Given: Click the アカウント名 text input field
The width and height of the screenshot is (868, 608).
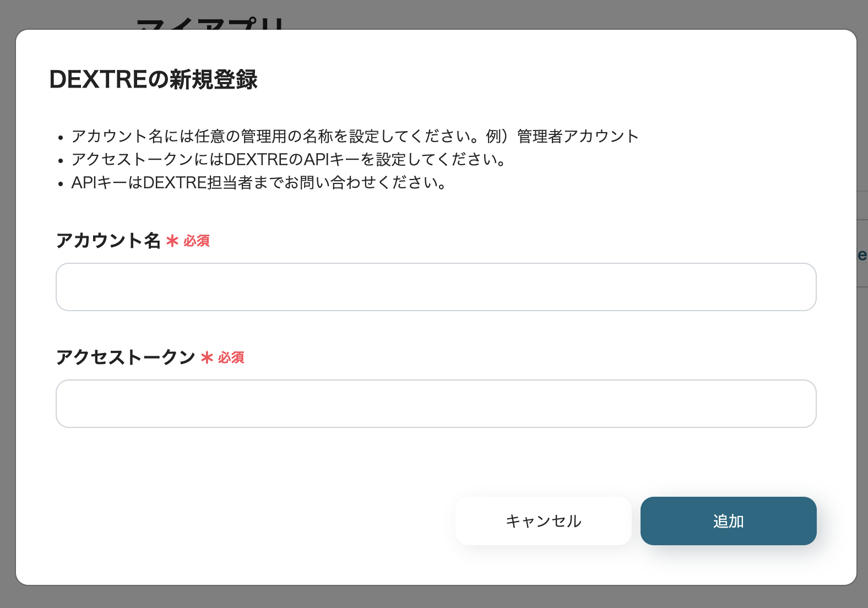Looking at the screenshot, I should coord(436,287).
